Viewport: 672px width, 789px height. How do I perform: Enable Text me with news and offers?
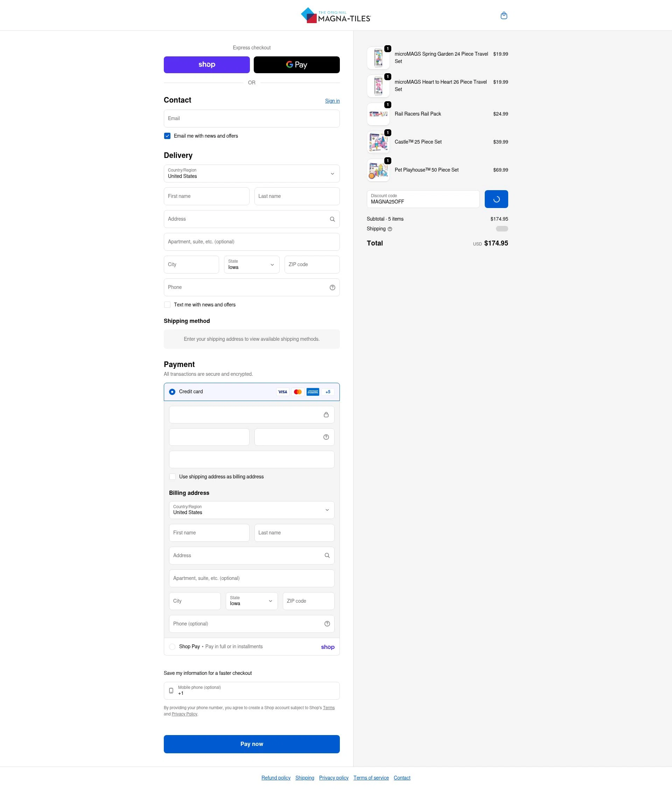point(167,305)
